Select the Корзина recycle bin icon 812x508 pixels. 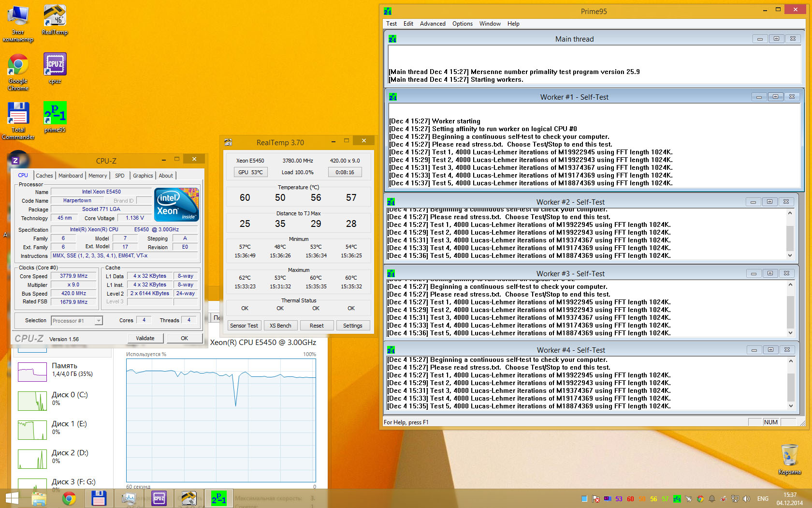pyautogui.click(x=789, y=460)
